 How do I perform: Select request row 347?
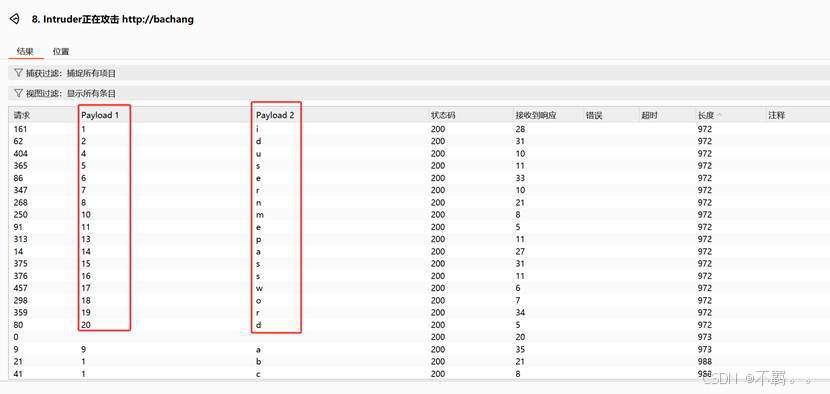tap(419, 190)
